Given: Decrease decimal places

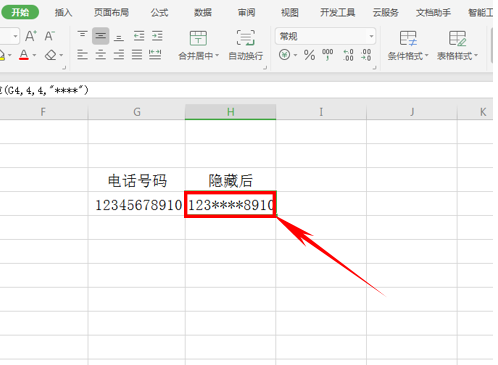Looking at the screenshot, I should [366, 55].
